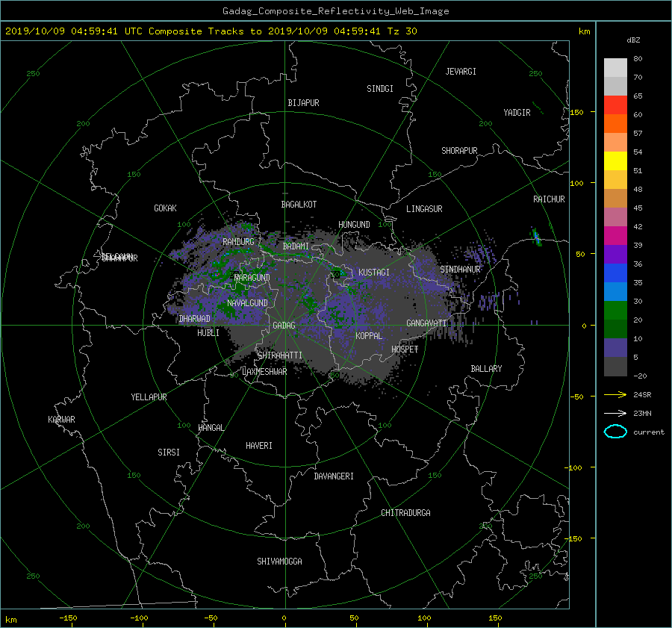This screenshot has width=672, height=628.
Task: Click the RAMDURG city label
Action: pyautogui.click(x=238, y=242)
